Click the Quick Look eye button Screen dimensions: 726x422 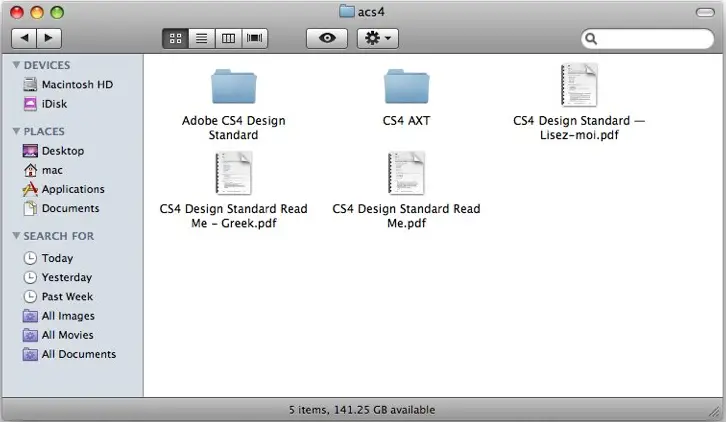click(327, 38)
